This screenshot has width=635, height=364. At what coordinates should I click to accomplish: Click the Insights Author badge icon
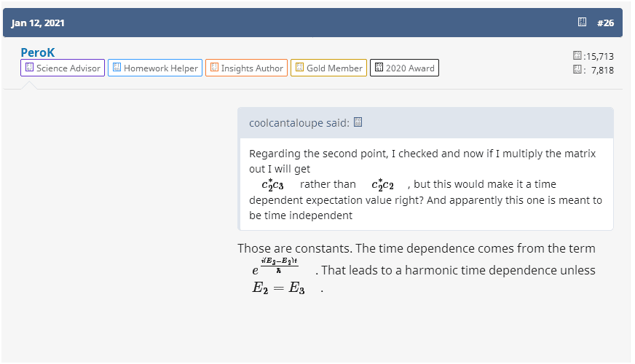pyautogui.click(x=214, y=68)
